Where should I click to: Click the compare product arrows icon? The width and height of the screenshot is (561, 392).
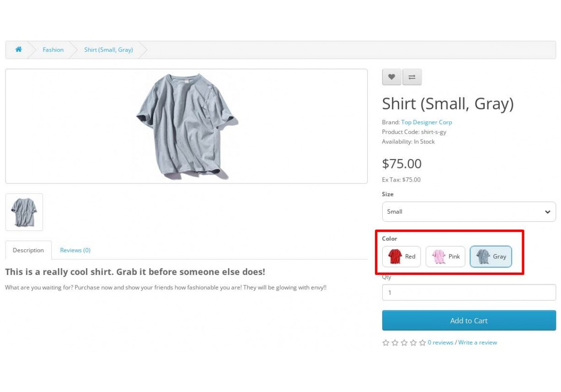coord(412,77)
